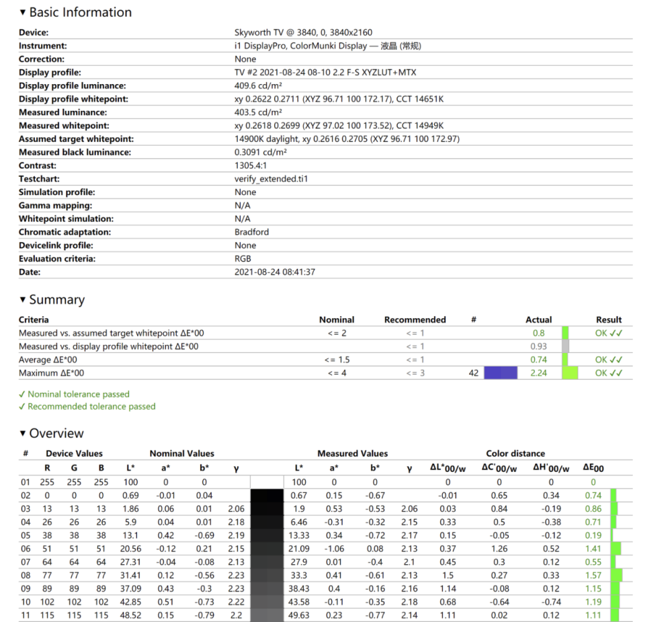The width and height of the screenshot is (672, 622).
Task: Click the nominal L* value '42.85' in row 10
Action: tap(130, 602)
